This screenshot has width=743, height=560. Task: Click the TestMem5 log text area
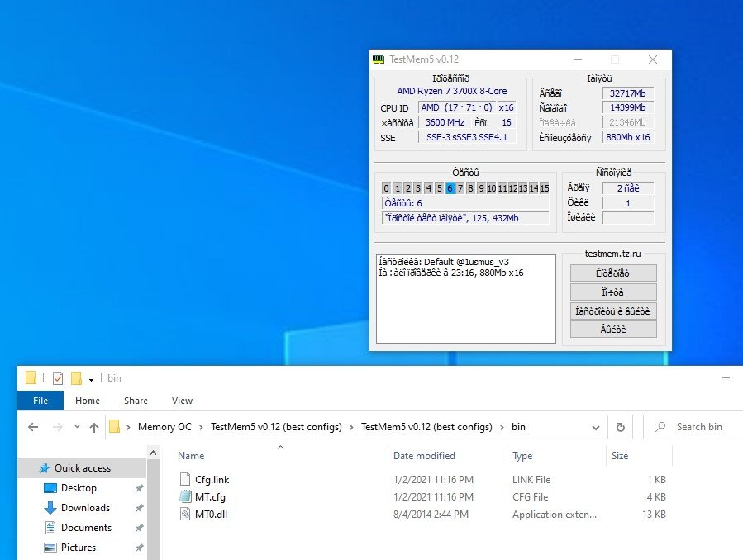[466, 299]
